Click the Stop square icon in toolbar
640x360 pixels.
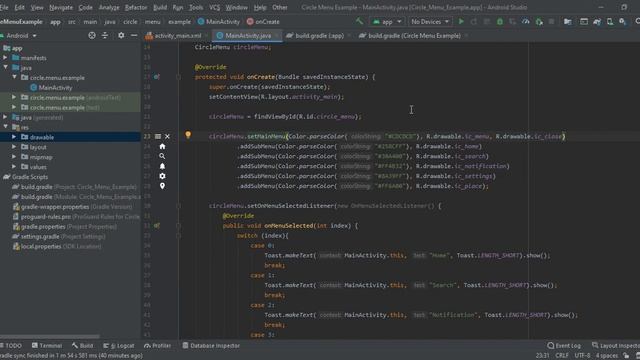point(551,22)
